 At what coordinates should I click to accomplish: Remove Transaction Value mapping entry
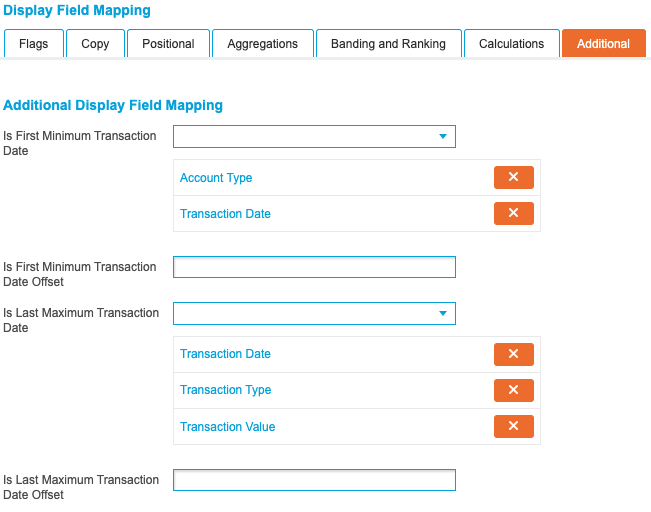(x=513, y=426)
